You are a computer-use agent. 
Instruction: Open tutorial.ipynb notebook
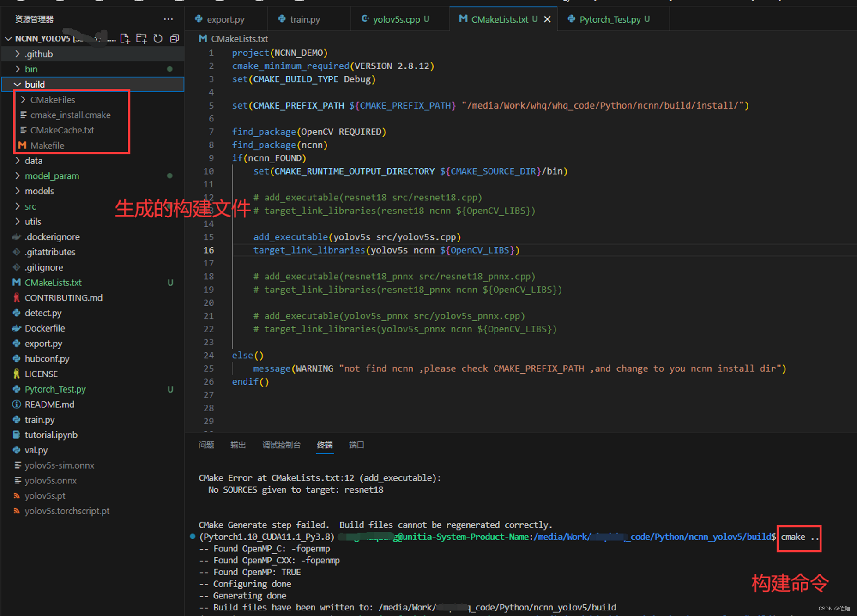coord(92,435)
